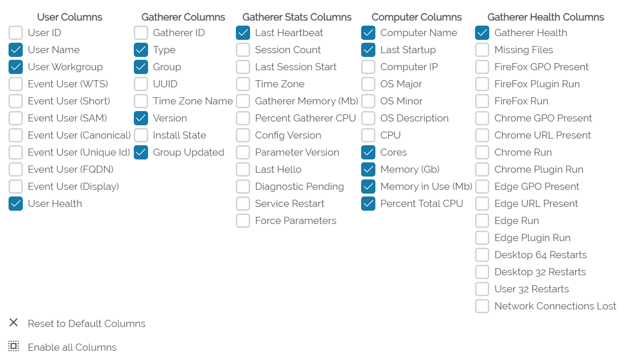Disable the Group Updated column
Image resolution: width=625 pixels, height=364 pixels.
[140, 152]
